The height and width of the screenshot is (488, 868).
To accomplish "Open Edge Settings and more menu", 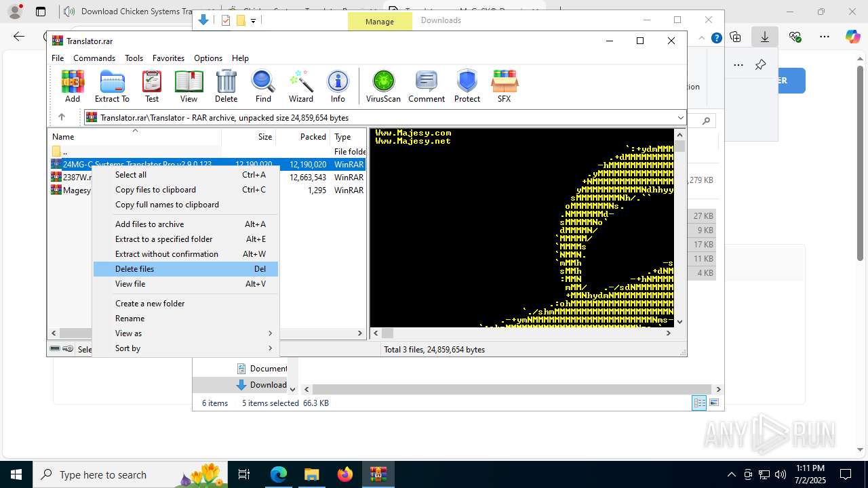I will 824,37.
